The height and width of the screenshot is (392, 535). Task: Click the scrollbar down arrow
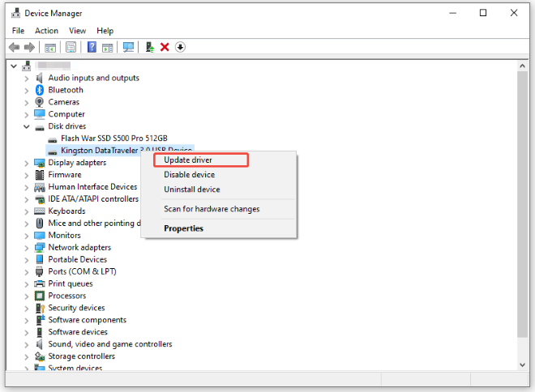522,364
